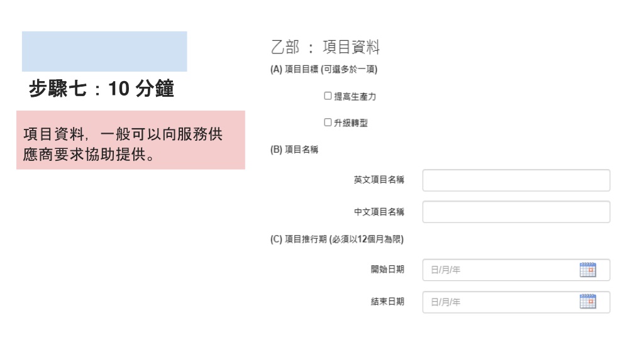Tick the 提高生產力 checkbox
The height and width of the screenshot is (362, 644).
[x=328, y=96]
